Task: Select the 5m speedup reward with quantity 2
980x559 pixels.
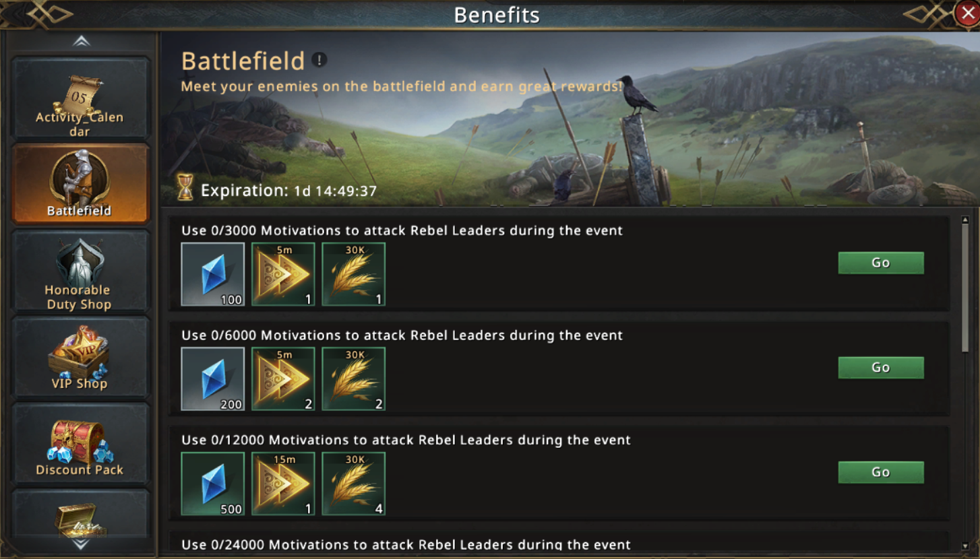Action: click(283, 379)
